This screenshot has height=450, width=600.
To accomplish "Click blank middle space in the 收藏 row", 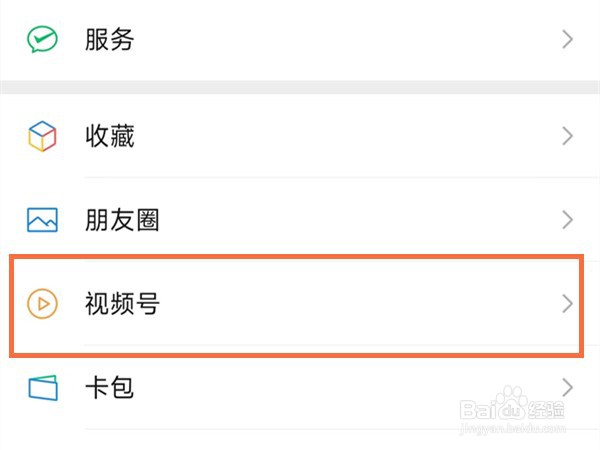I will coord(344,136).
